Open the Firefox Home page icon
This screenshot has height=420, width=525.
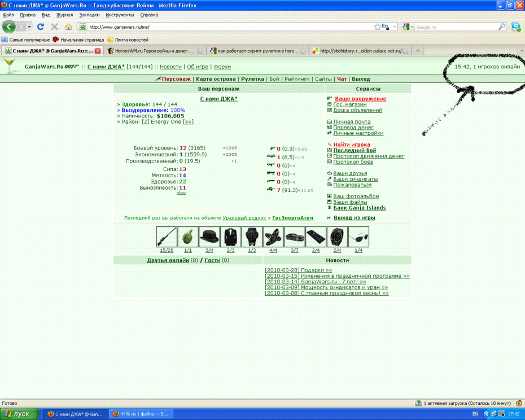(x=68, y=27)
